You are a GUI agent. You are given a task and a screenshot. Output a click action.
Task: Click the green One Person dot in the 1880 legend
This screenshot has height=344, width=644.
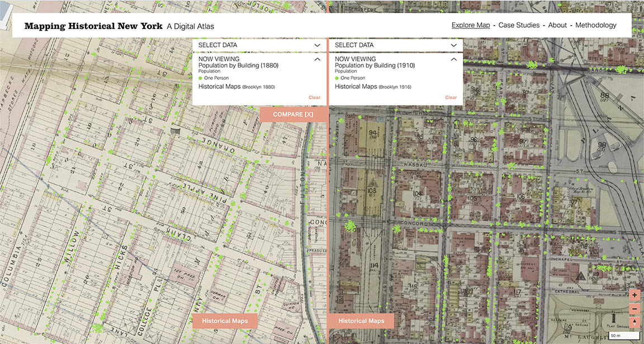point(201,78)
